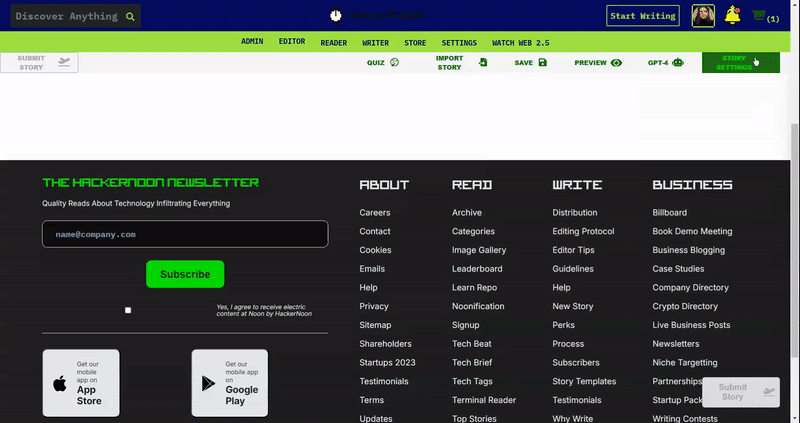The image size is (800, 423).
Task: Open the Story Templates link
Action: (x=584, y=381)
